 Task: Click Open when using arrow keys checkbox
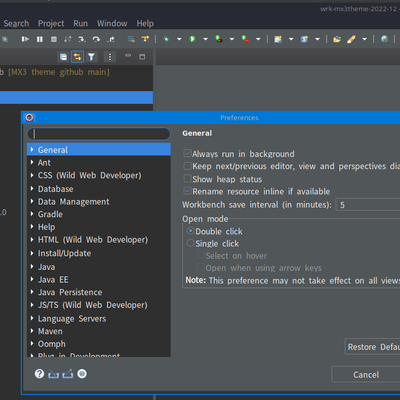pyautogui.click(x=201, y=267)
